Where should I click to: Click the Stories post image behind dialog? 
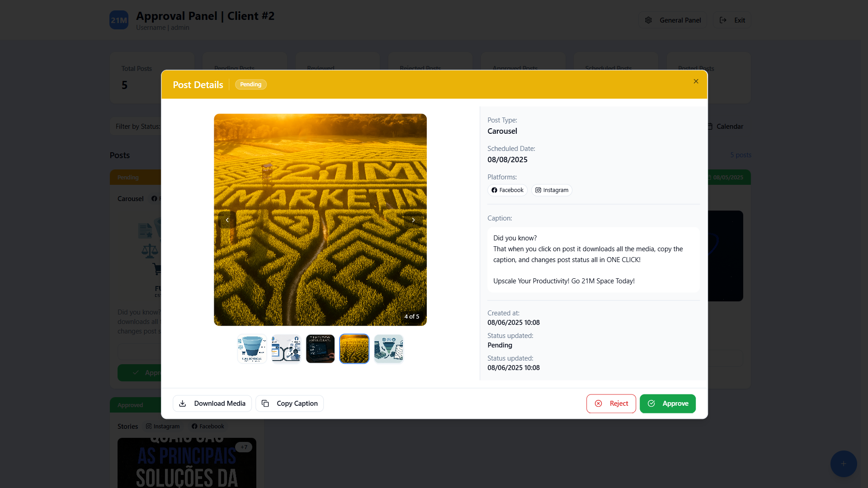[x=187, y=463]
